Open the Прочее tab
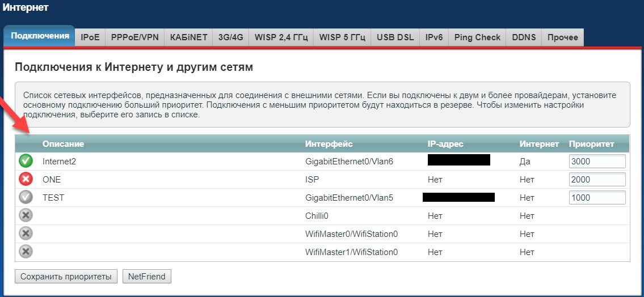This screenshot has height=297, width=644. pyautogui.click(x=562, y=37)
